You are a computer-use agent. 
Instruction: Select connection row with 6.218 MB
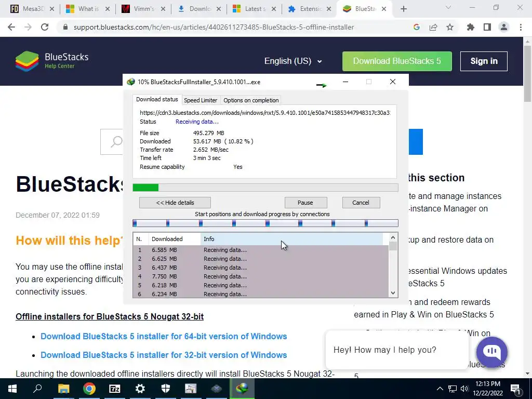tap(261, 285)
